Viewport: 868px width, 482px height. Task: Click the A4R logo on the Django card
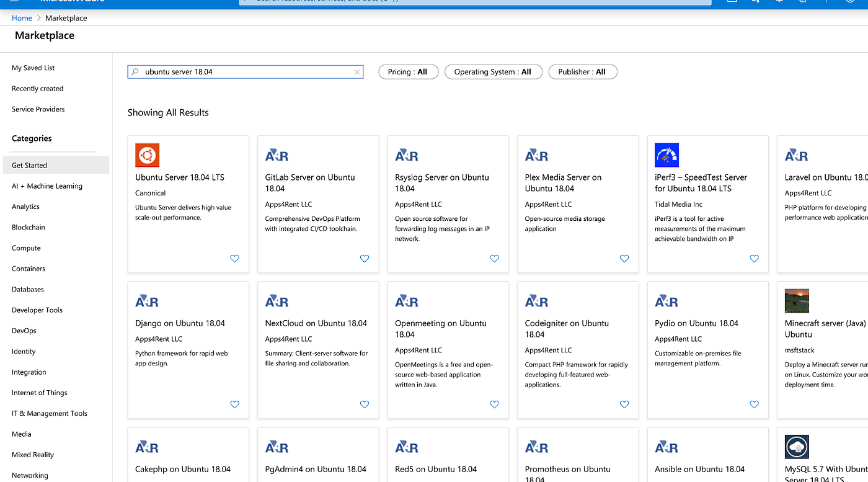pos(147,301)
